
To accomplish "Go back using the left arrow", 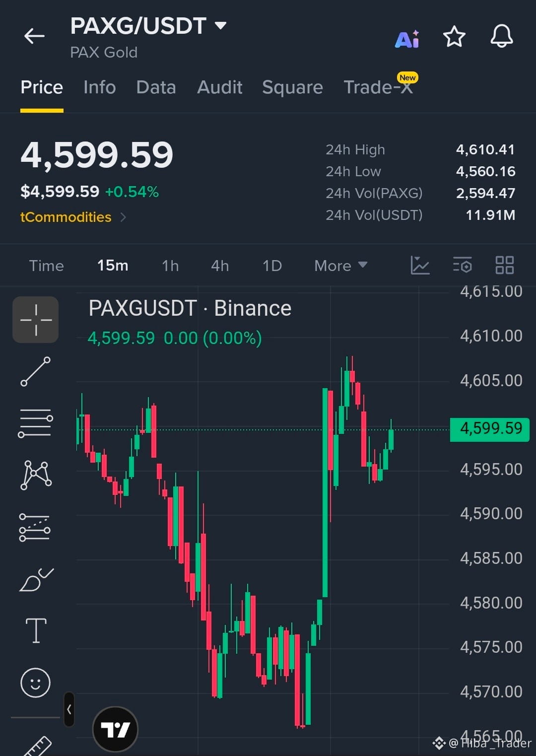I will pyautogui.click(x=34, y=36).
